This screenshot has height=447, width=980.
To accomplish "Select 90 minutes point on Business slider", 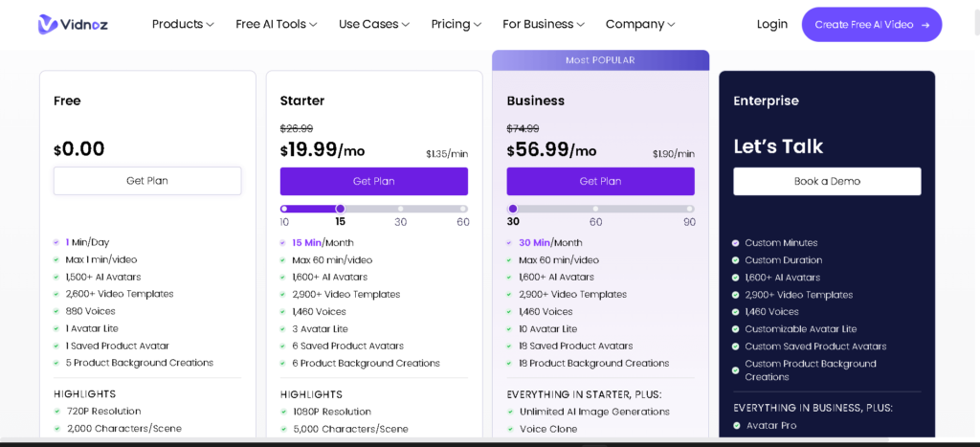I will (x=689, y=209).
